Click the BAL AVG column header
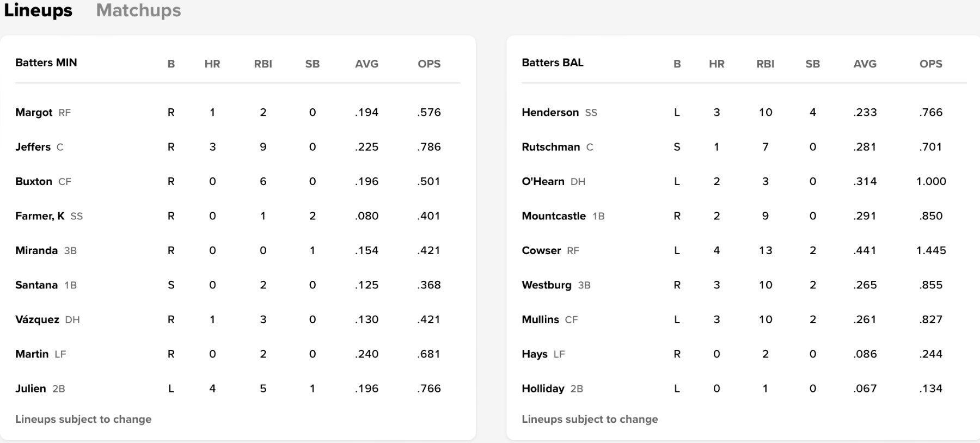 click(865, 64)
